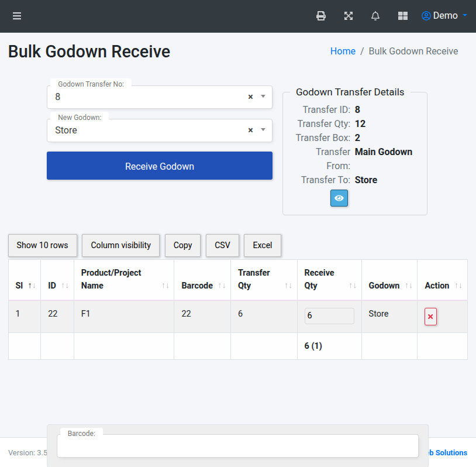Screen dimensions: 476x467
Task: Expand the Demo user account menu
Action: coord(444,16)
